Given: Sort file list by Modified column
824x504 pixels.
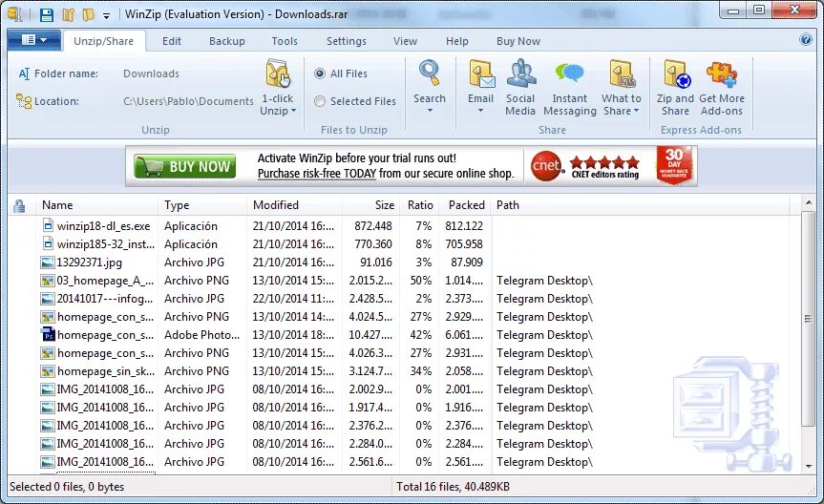Looking at the screenshot, I should point(294,205).
